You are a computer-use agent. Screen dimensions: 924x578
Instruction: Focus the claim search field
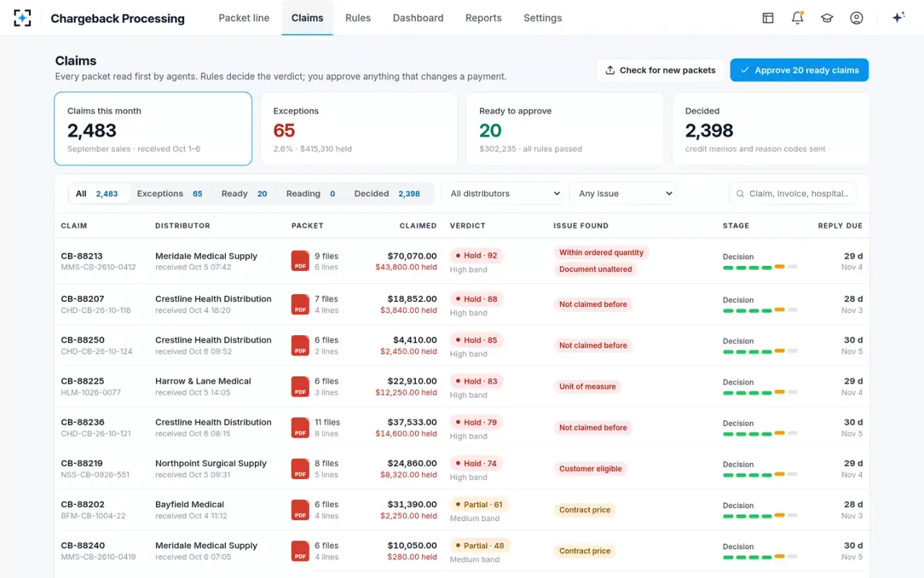(793, 194)
